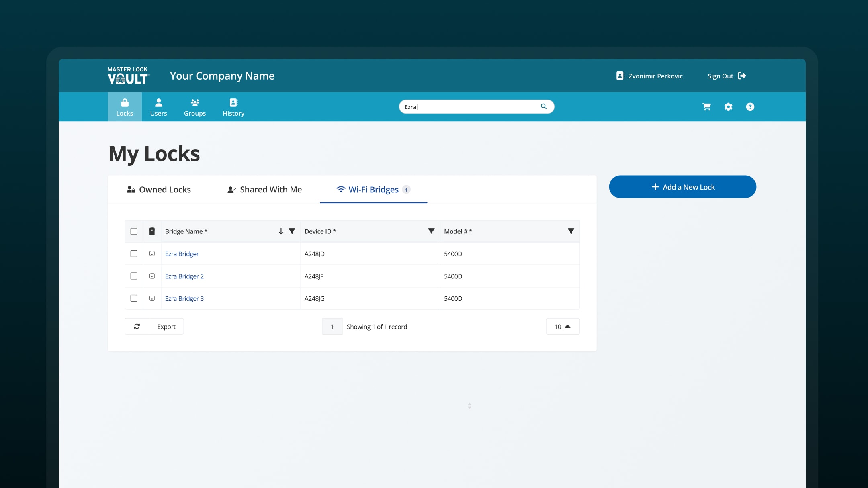Image resolution: width=868 pixels, height=488 pixels.
Task: Open the Ezra Bridger link
Action: pyautogui.click(x=182, y=254)
